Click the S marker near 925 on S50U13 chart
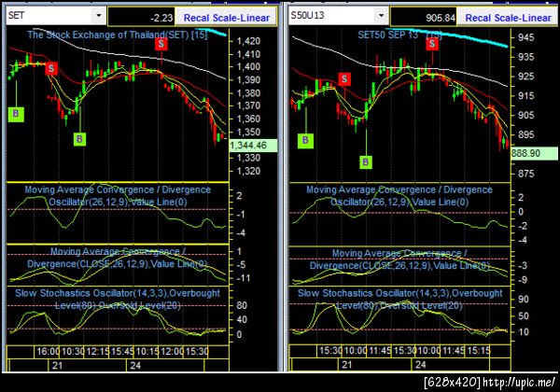This screenshot has height=392, width=560. click(x=344, y=79)
